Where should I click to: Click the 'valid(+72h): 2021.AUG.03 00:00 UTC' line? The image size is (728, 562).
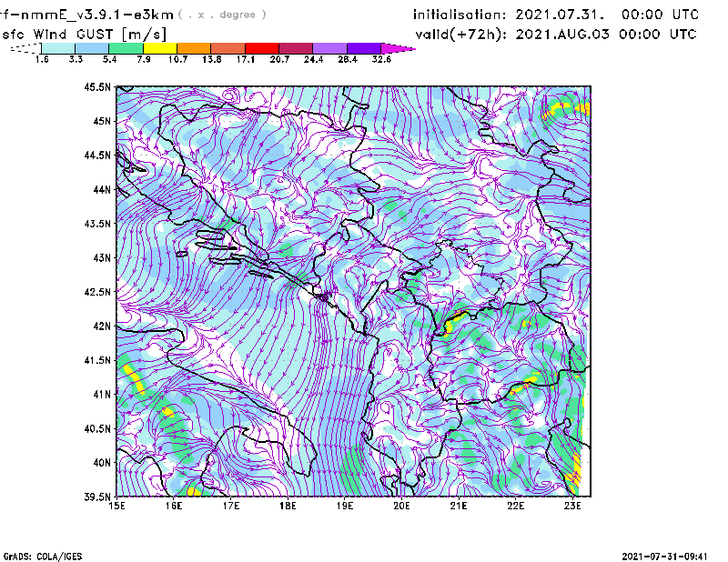[x=556, y=35]
